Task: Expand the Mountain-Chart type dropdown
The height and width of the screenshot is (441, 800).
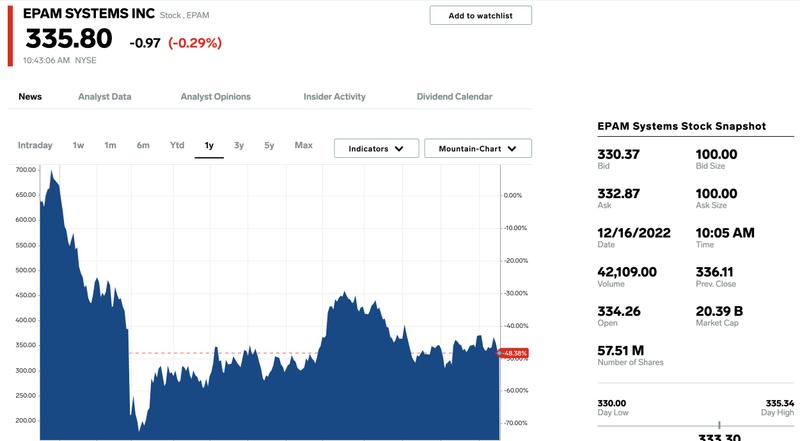Action: (478, 149)
